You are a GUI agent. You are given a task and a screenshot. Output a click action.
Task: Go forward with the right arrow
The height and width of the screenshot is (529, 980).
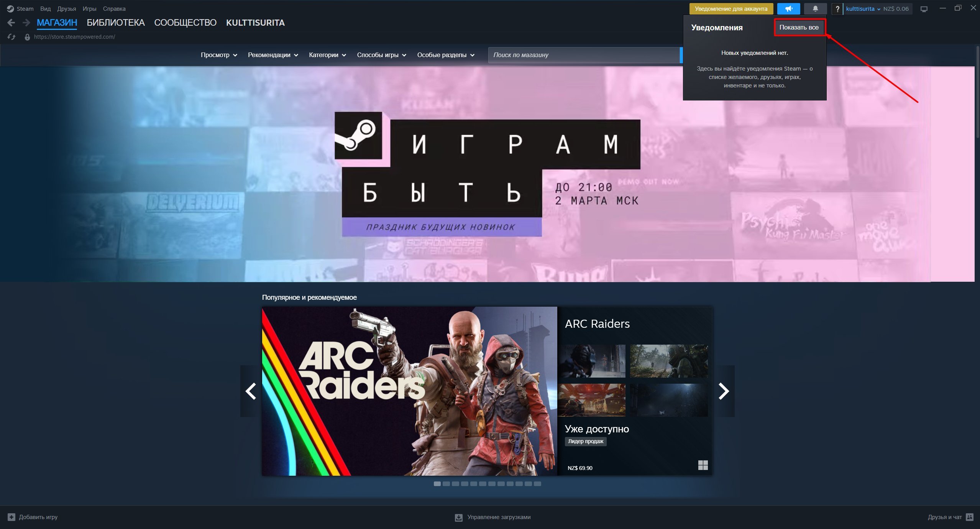pyautogui.click(x=26, y=23)
